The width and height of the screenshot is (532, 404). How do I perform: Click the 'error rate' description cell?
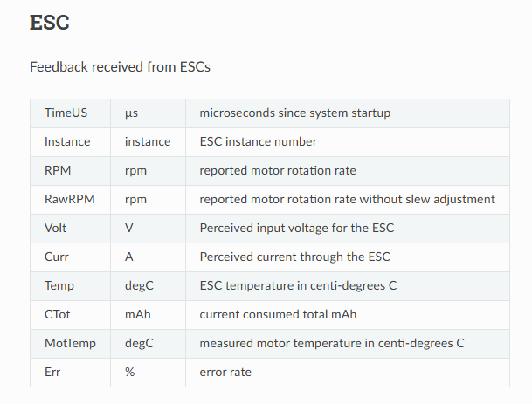(348, 373)
